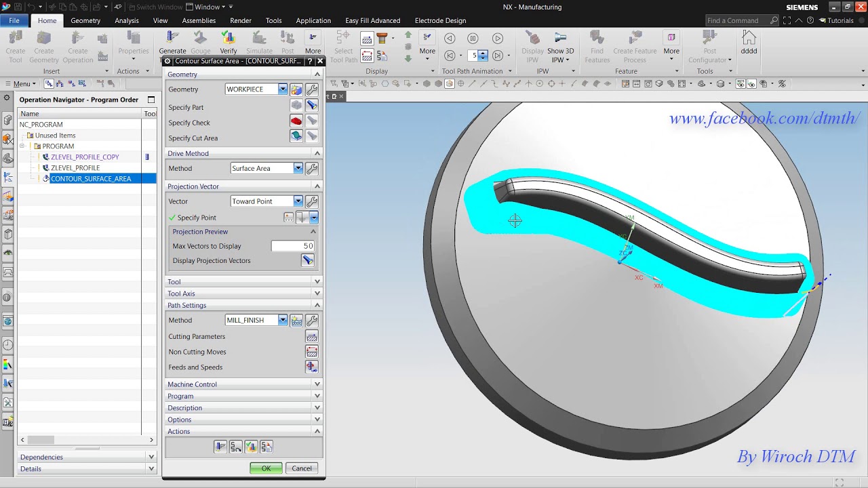Viewport: 868px width, 488px height.
Task: Click the Specify Cut Area select icon
Action: click(296, 136)
